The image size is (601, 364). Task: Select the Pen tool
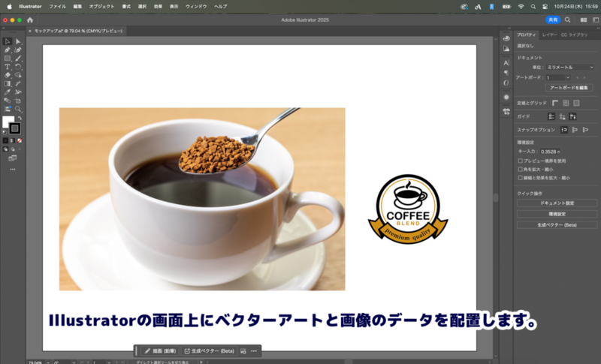(8, 50)
